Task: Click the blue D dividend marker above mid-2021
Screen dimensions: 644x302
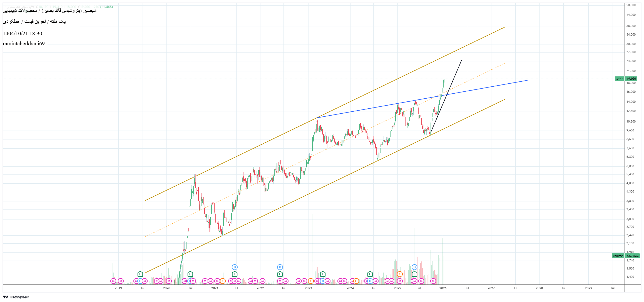Action: point(235,267)
